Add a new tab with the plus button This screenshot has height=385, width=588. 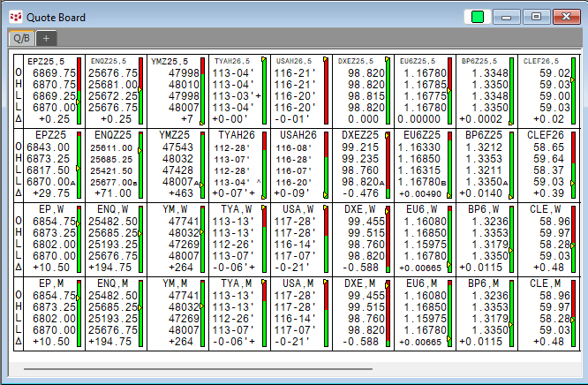click(x=46, y=38)
